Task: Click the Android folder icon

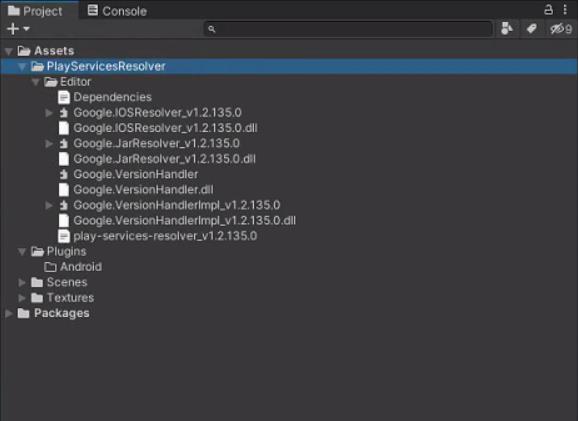Action: (50, 267)
